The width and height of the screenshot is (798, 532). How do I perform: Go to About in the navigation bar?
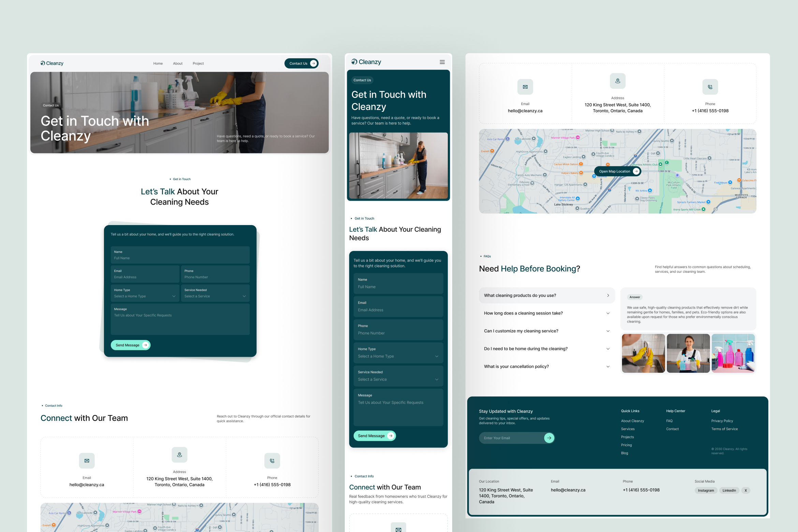[x=177, y=64]
